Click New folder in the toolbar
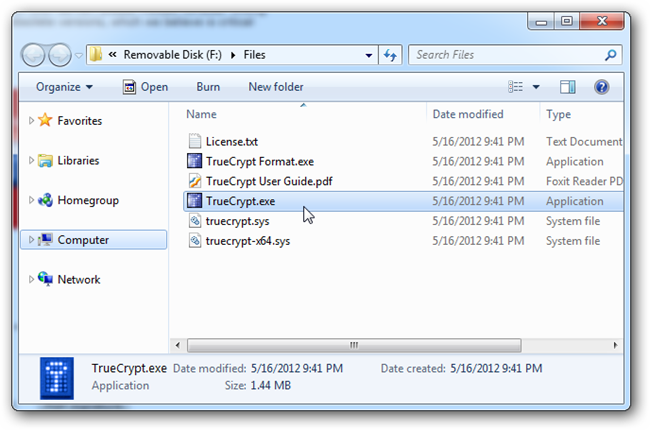The height and width of the screenshot is (430, 650). 276,87
